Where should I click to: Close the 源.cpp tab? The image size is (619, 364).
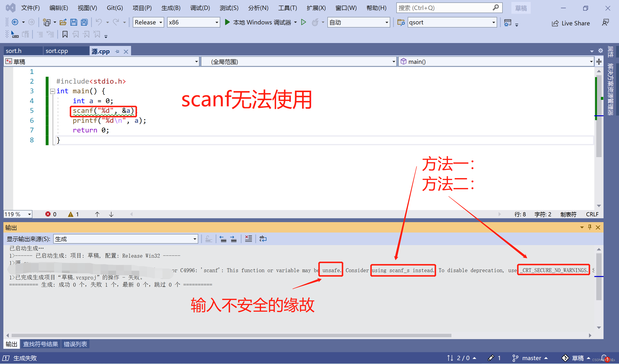tap(126, 51)
